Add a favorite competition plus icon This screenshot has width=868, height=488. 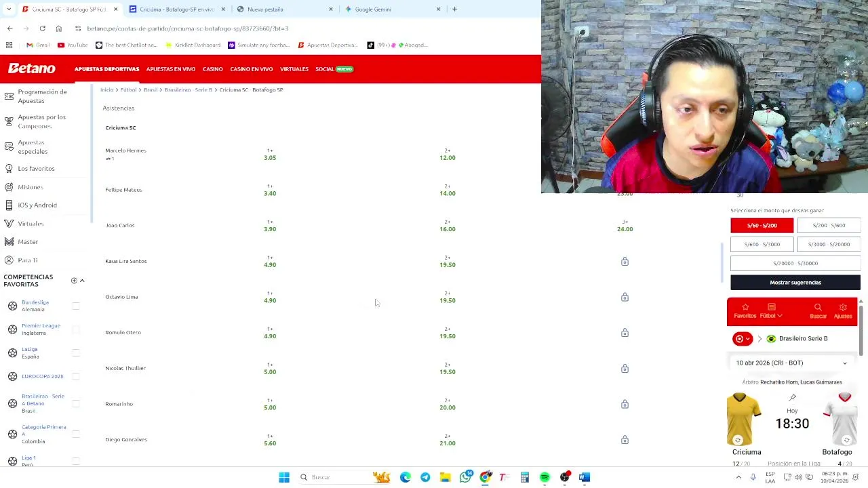[x=74, y=281]
